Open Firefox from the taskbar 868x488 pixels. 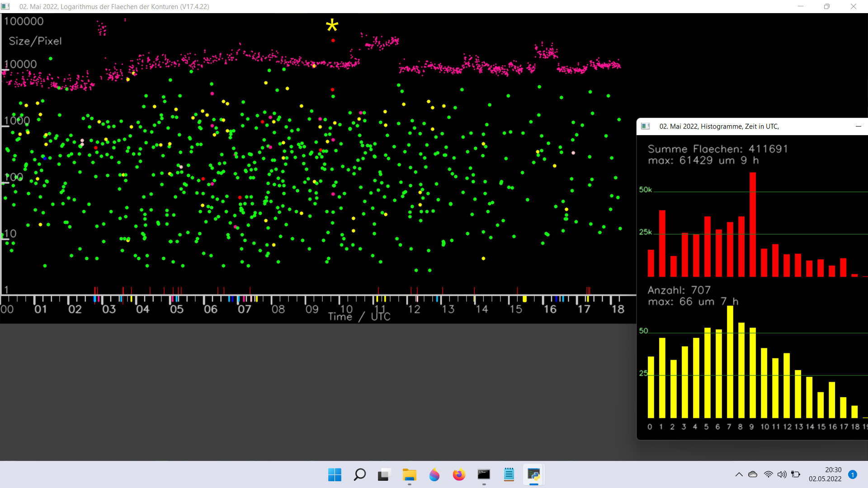pos(459,475)
